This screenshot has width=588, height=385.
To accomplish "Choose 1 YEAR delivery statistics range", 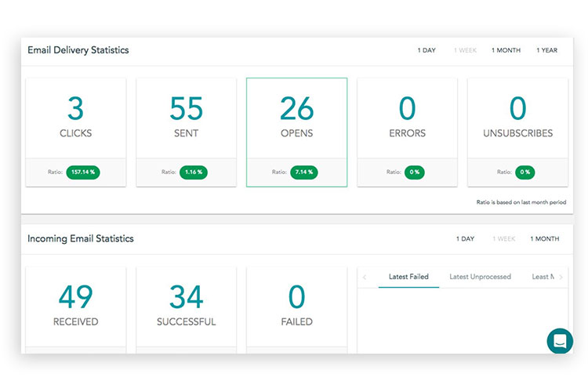I will click(x=546, y=50).
